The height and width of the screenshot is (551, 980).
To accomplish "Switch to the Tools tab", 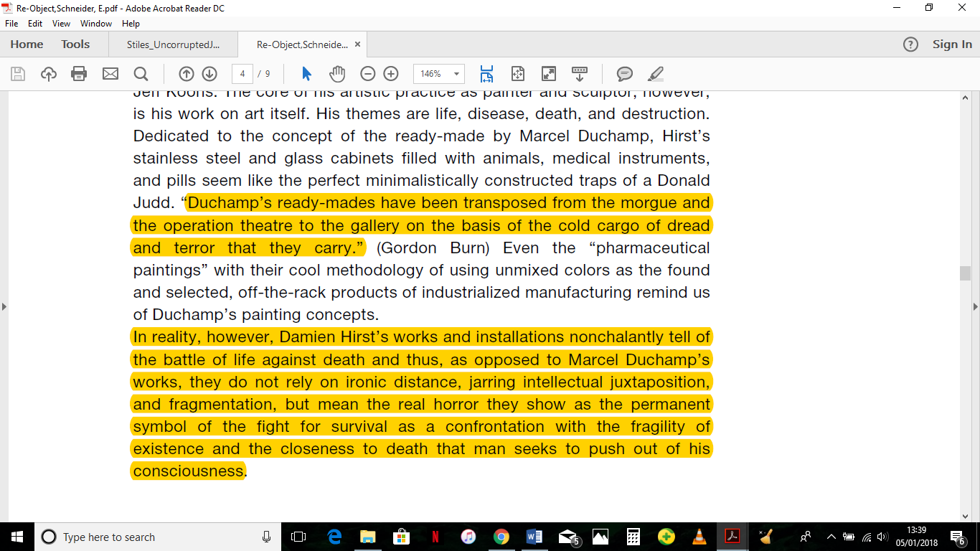I will 75,44.
